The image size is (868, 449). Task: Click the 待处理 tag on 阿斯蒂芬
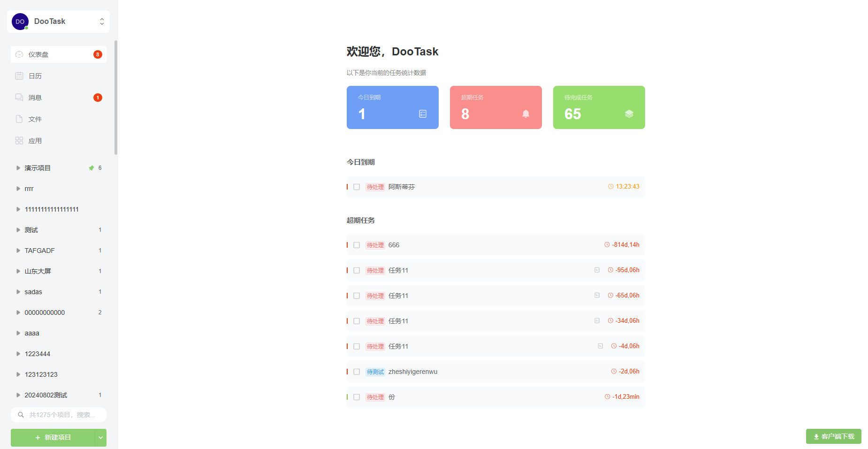point(375,187)
